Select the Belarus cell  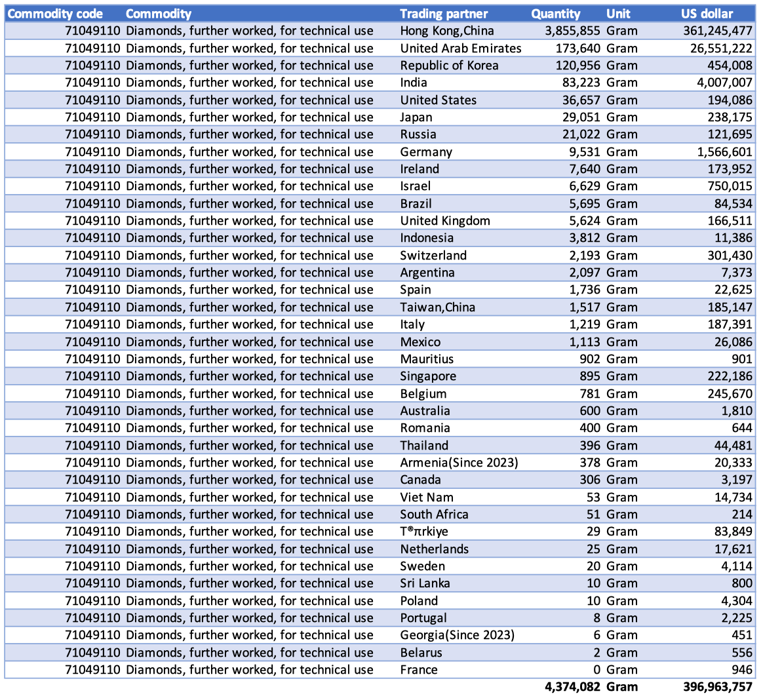coord(421,653)
